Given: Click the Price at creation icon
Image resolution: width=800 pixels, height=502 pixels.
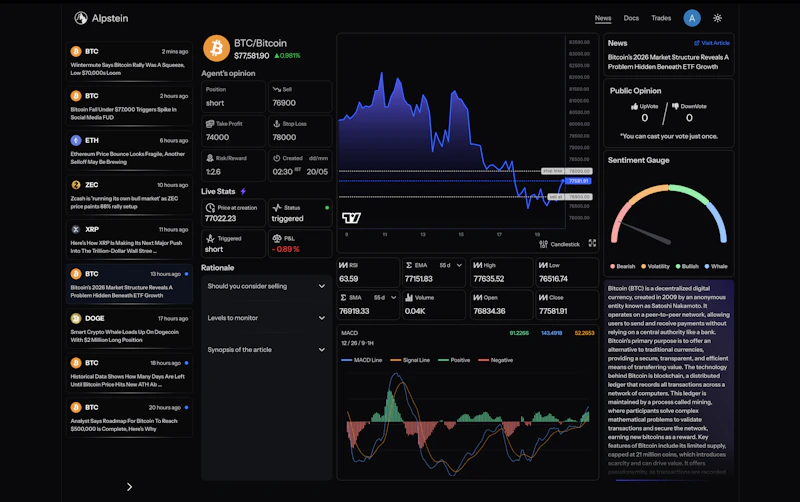Looking at the screenshot, I should [210, 208].
